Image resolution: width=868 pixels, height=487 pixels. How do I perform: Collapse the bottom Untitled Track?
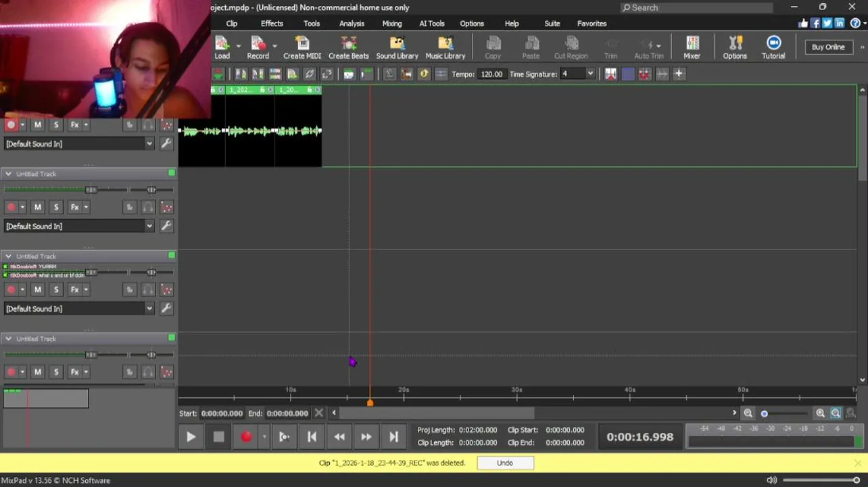pos(9,339)
